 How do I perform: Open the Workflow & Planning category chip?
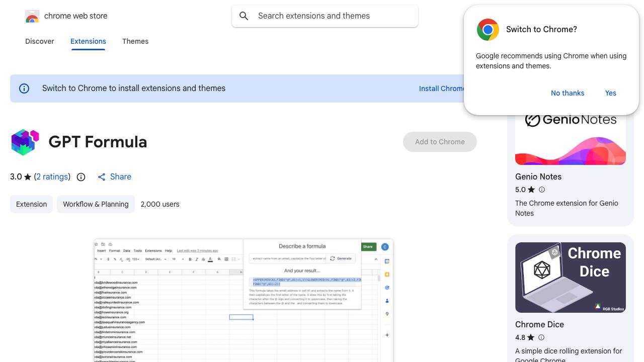96,204
